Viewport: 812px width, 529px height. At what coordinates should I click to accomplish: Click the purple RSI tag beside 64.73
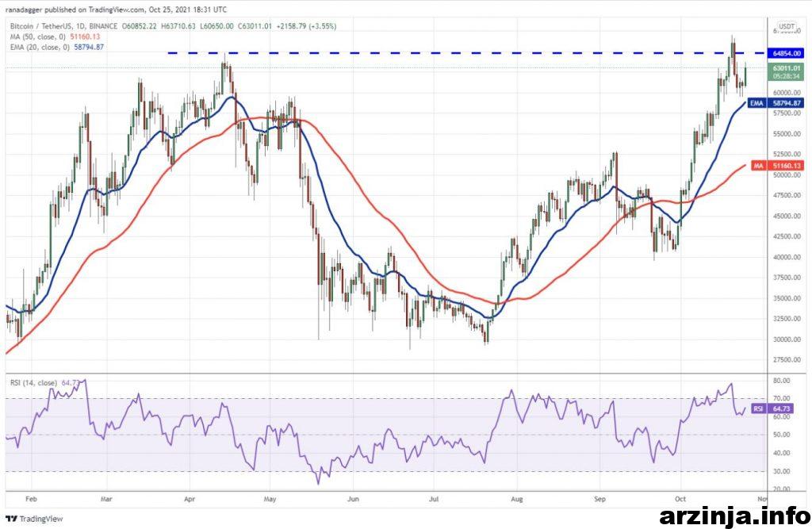point(756,409)
